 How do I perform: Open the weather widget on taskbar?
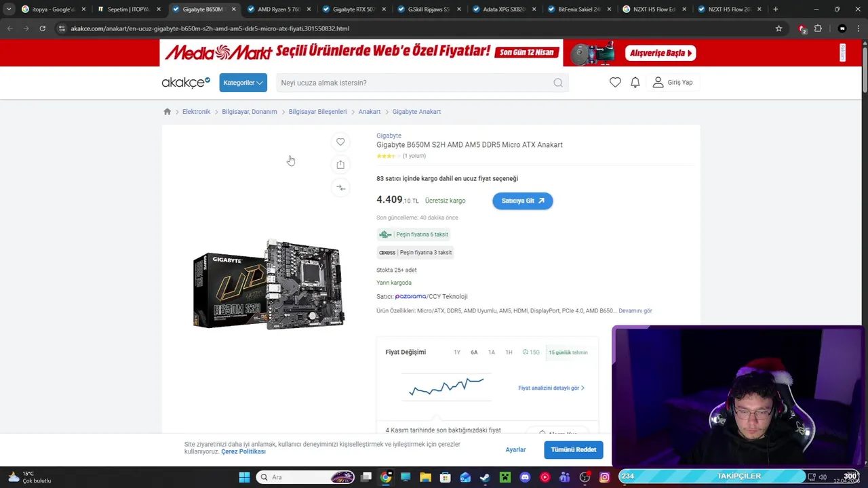30,477
